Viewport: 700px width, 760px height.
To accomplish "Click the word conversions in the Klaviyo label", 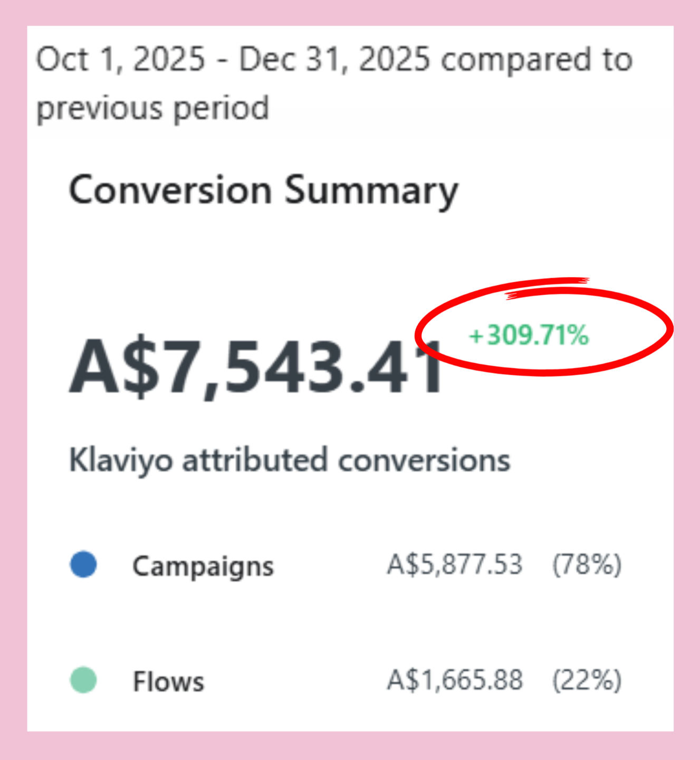I will click(x=424, y=461).
